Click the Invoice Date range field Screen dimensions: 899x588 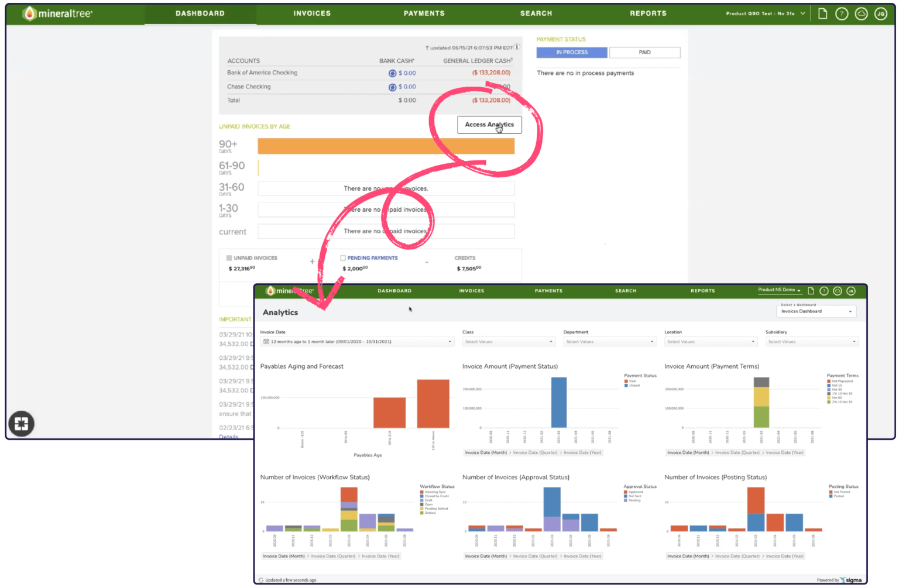357,341
